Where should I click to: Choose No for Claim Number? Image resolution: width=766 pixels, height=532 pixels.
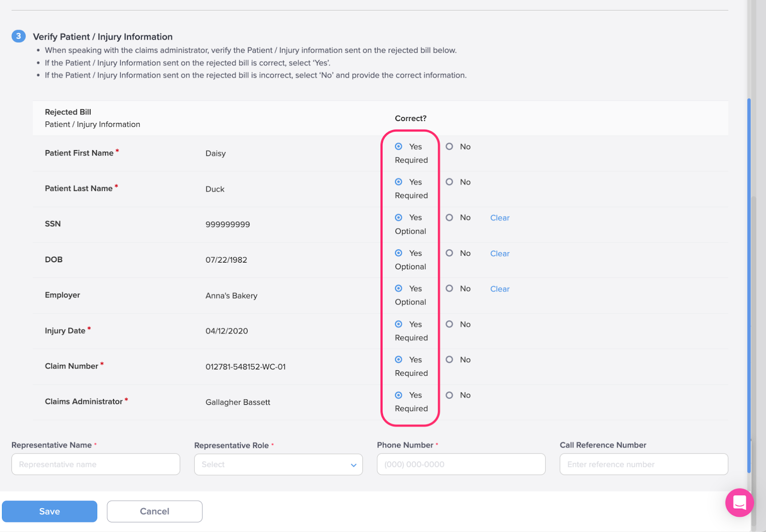coord(449,360)
